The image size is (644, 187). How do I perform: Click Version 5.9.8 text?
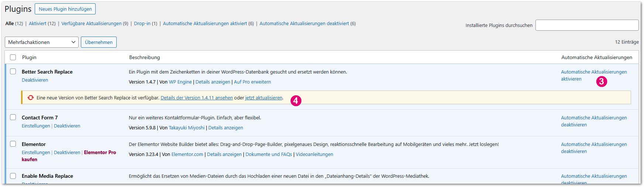pyautogui.click(x=142, y=127)
